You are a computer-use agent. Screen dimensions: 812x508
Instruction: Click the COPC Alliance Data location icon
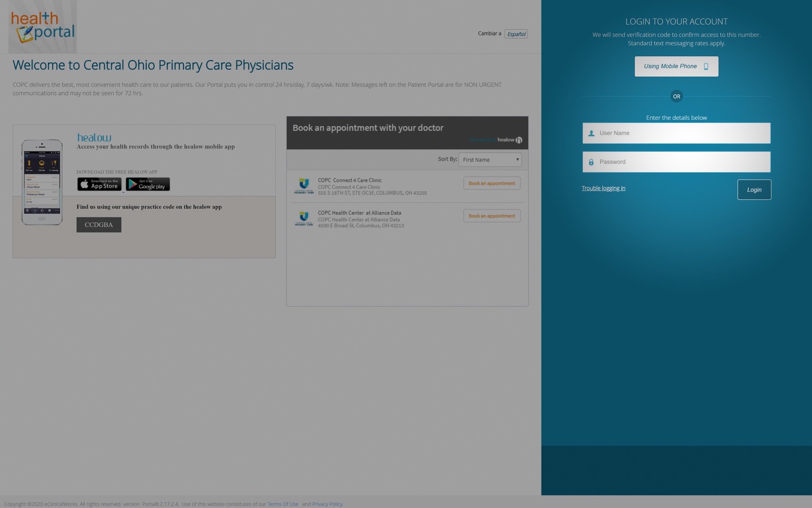click(x=303, y=218)
